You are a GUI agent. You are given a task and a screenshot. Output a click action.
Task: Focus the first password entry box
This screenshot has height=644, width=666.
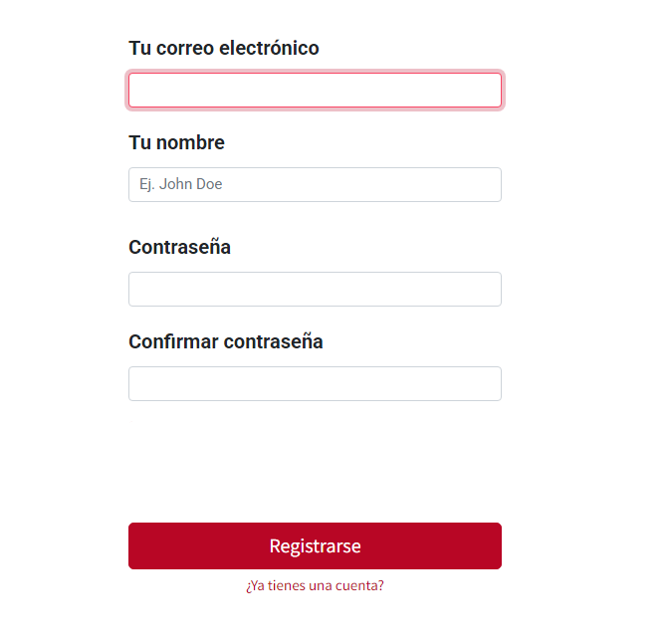315,289
